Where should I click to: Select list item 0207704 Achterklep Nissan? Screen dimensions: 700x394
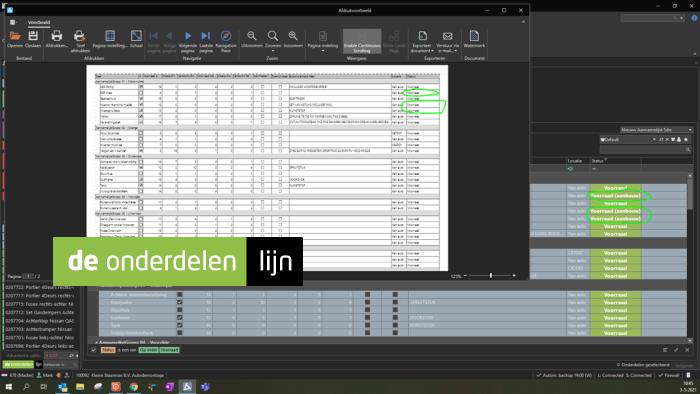39,321
